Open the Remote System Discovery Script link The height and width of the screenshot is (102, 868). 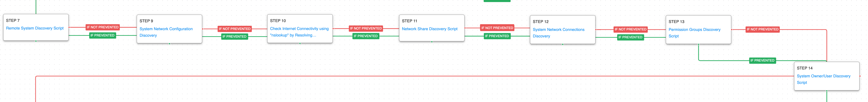tap(35, 28)
